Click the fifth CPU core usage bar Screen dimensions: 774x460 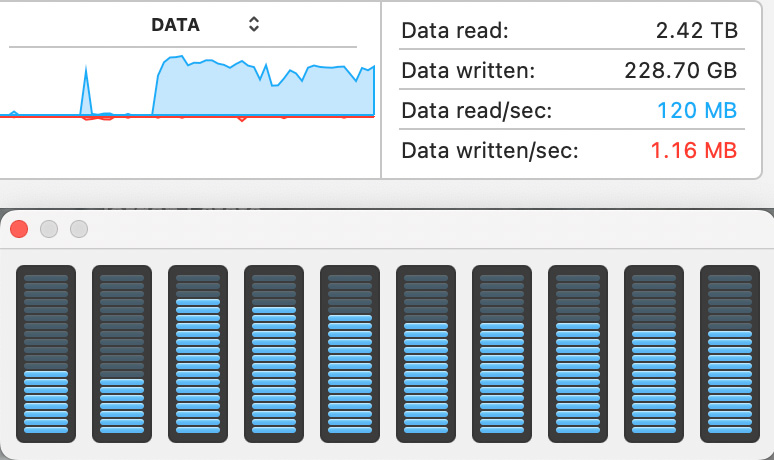[x=350, y=354]
